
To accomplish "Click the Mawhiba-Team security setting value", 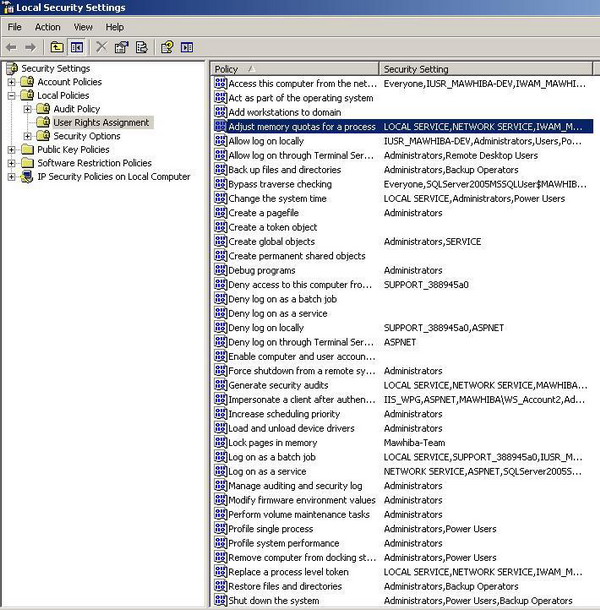I will point(414,443).
